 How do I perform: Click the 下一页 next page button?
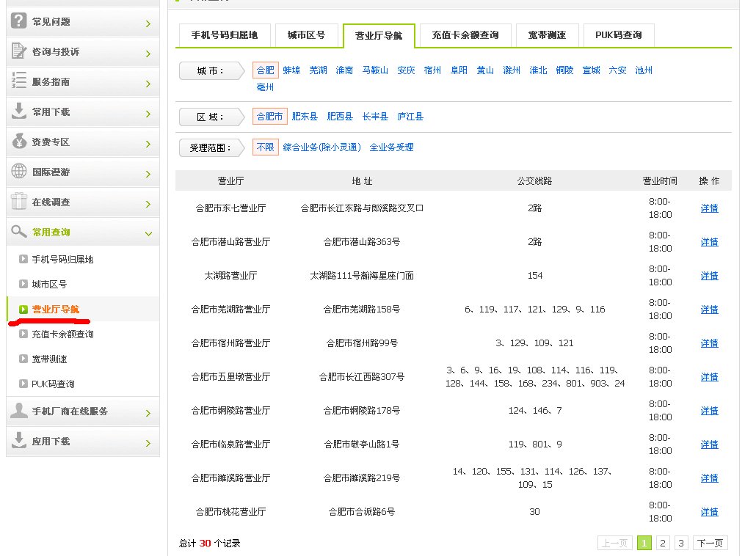[x=710, y=543]
